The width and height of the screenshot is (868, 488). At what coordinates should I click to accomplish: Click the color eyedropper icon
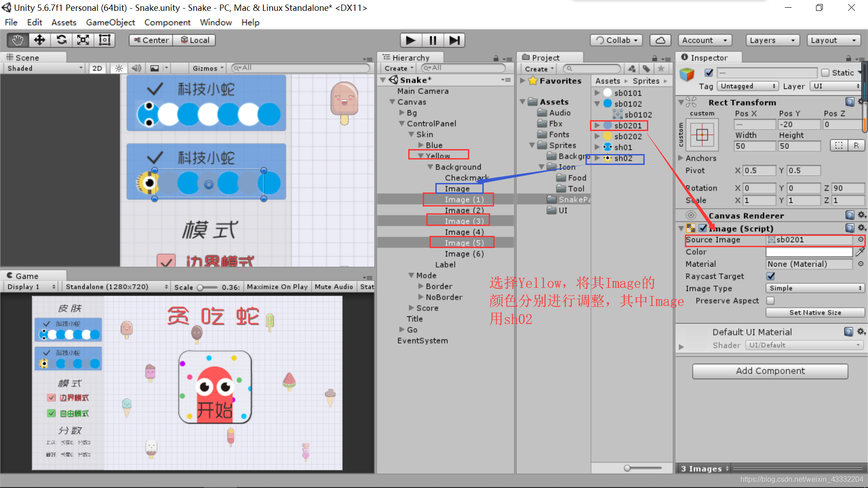coord(860,252)
